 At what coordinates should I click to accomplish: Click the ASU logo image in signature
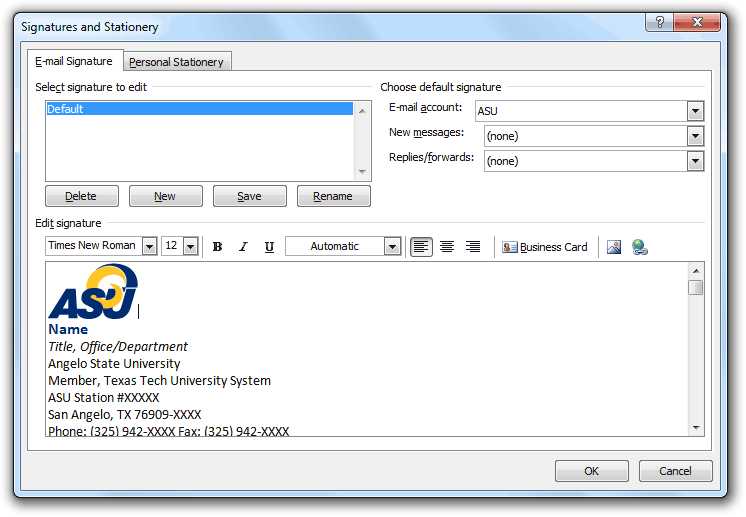[x=93, y=291]
